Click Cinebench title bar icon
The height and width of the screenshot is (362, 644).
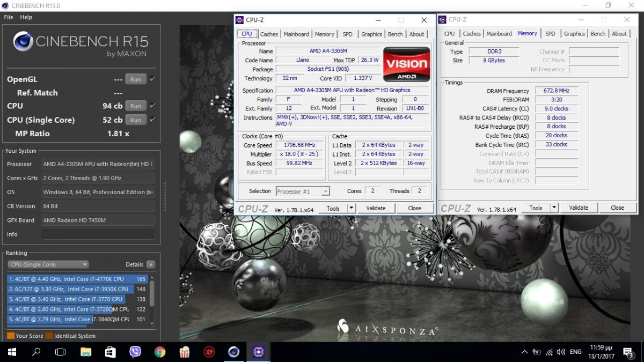[x=5, y=5]
